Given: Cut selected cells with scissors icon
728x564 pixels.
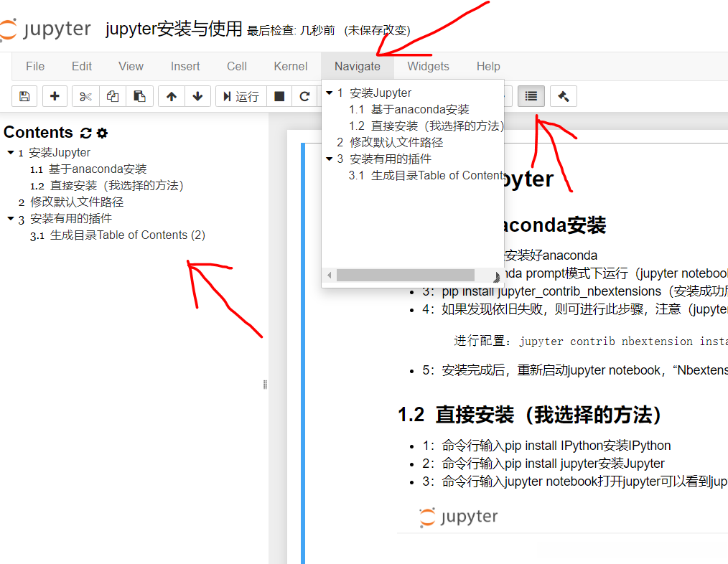Looking at the screenshot, I should [x=85, y=96].
